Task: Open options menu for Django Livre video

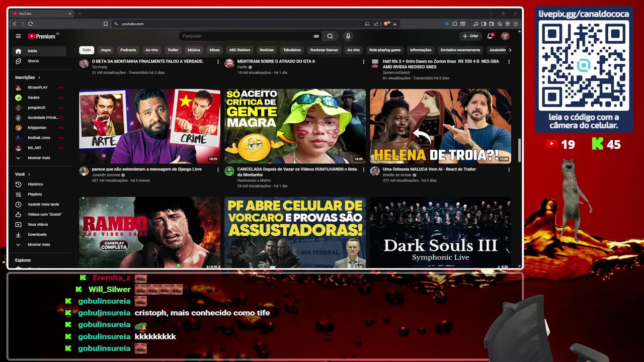Action: tap(218, 170)
